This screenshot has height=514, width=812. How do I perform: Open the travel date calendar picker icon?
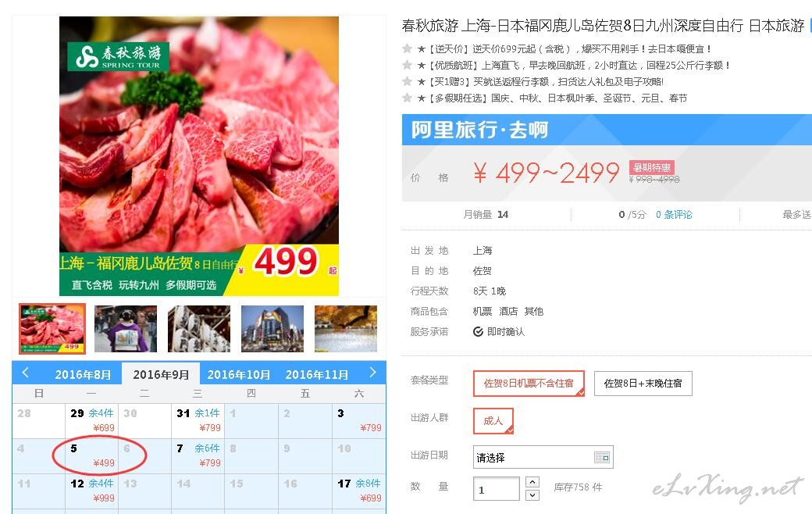(602, 457)
